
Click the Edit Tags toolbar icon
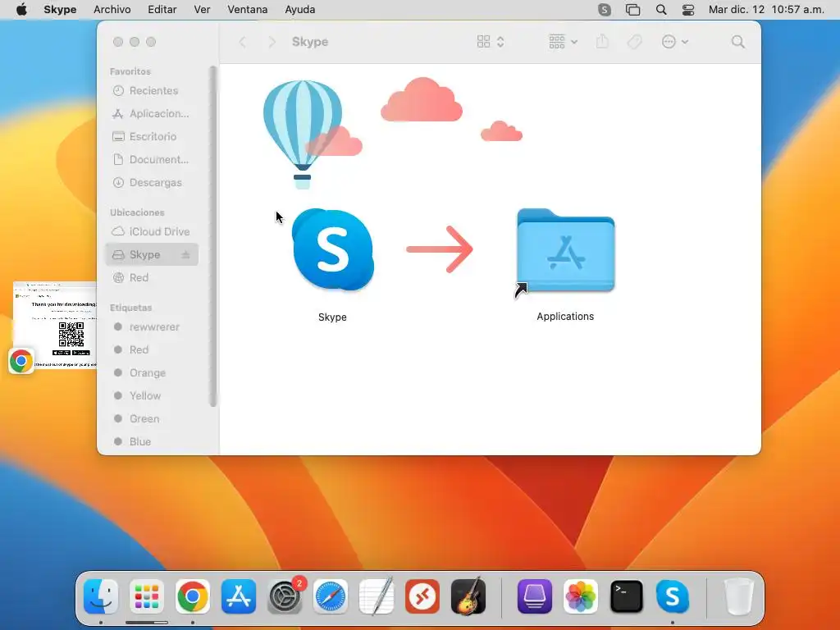pyautogui.click(x=634, y=42)
